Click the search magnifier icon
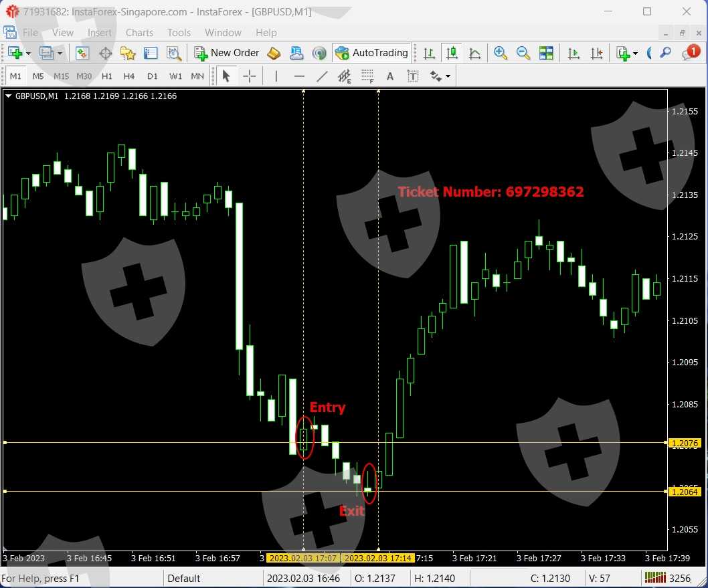708x588 pixels. [665, 53]
